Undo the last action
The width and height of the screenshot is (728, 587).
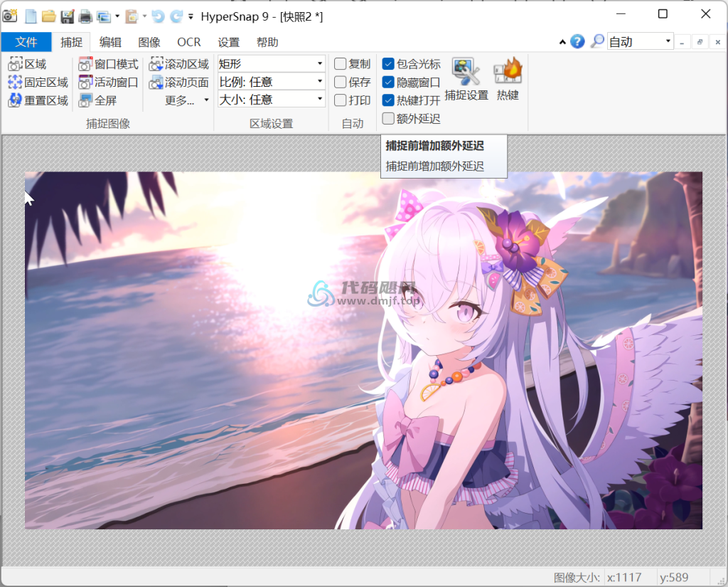coord(159,17)
